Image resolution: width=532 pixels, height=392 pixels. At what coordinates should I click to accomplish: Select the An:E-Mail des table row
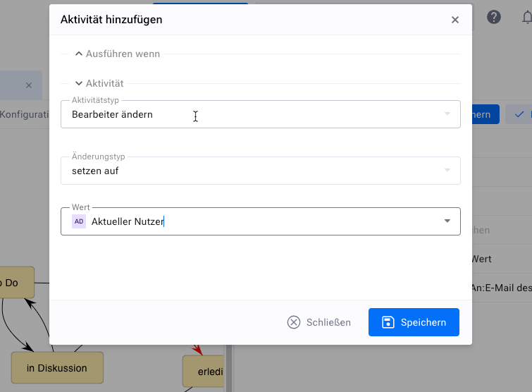[x=502, y=287]
